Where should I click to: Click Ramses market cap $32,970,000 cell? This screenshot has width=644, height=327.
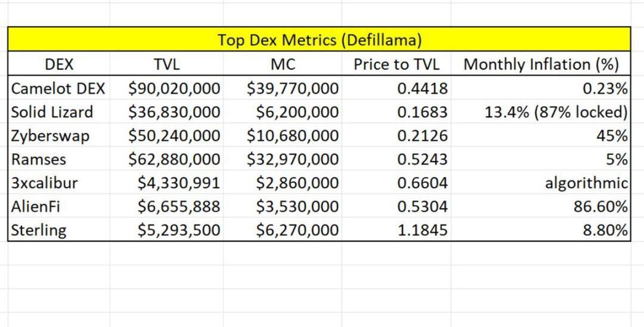(x=293, y=159)
